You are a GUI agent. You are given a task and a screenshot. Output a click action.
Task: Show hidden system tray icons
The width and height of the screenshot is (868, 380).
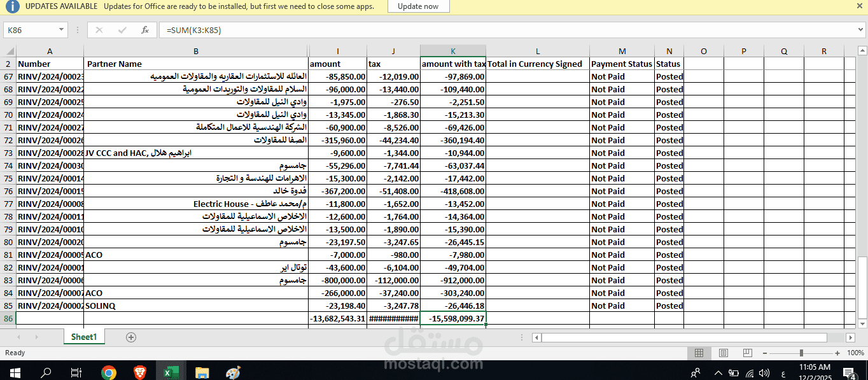tap(718, 372)
